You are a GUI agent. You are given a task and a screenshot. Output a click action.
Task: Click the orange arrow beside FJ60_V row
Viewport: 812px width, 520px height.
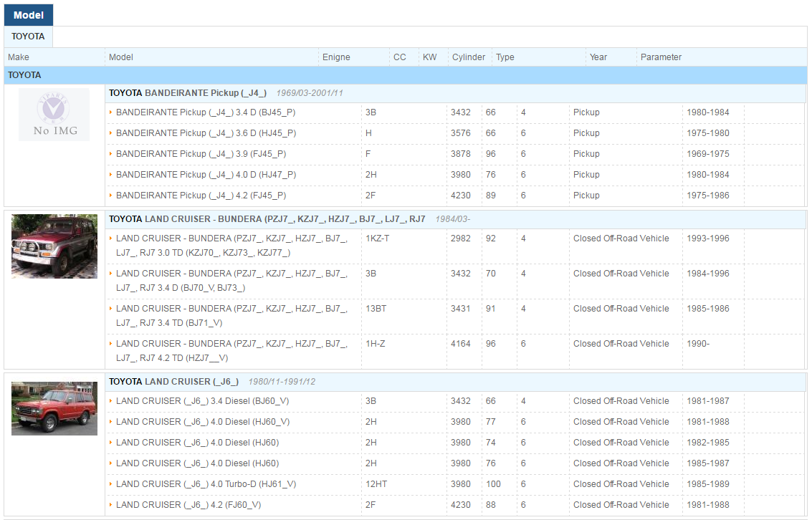point(110,504)
